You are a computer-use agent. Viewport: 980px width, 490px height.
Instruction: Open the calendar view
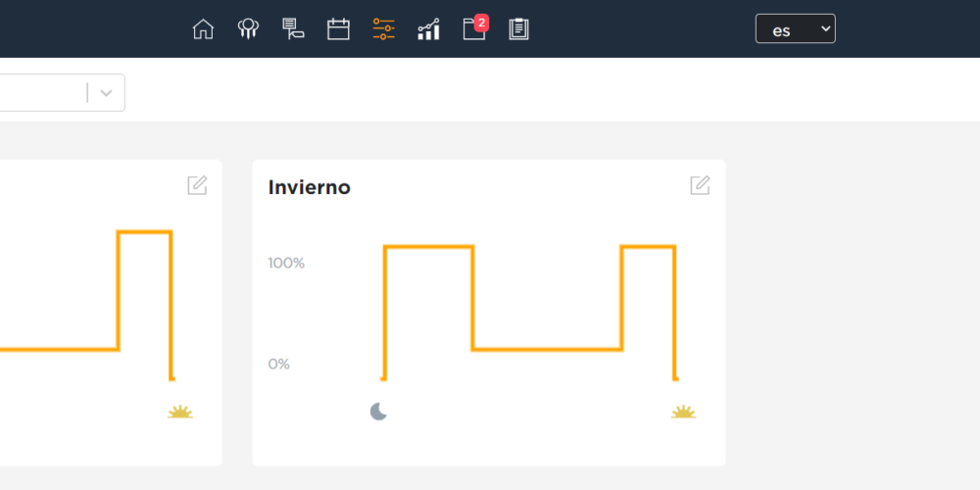(338, 29)
